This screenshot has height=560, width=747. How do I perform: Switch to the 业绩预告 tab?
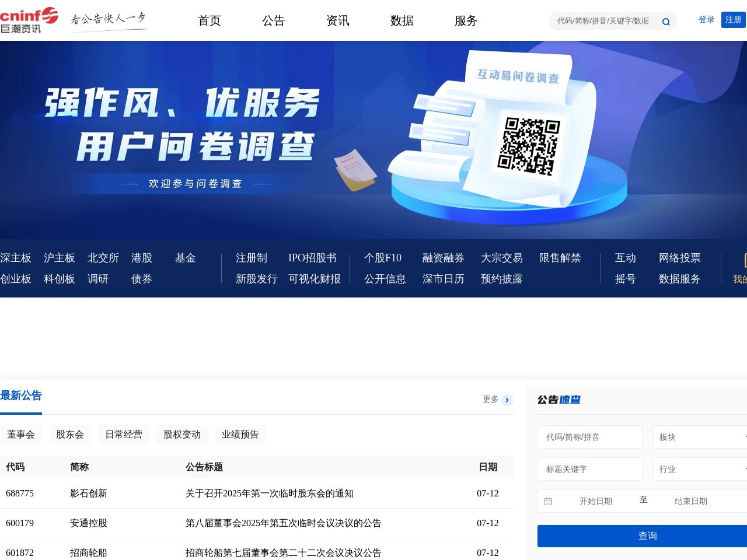240,435
